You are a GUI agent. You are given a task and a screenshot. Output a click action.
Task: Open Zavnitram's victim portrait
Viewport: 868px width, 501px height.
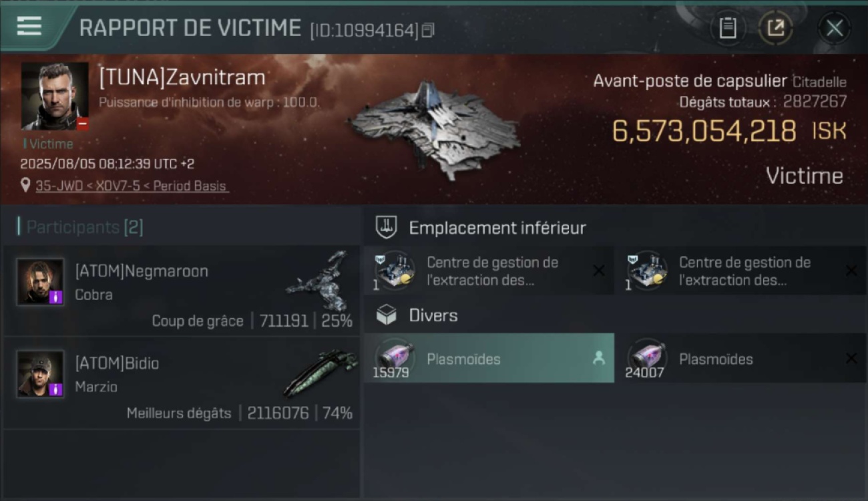55,96
